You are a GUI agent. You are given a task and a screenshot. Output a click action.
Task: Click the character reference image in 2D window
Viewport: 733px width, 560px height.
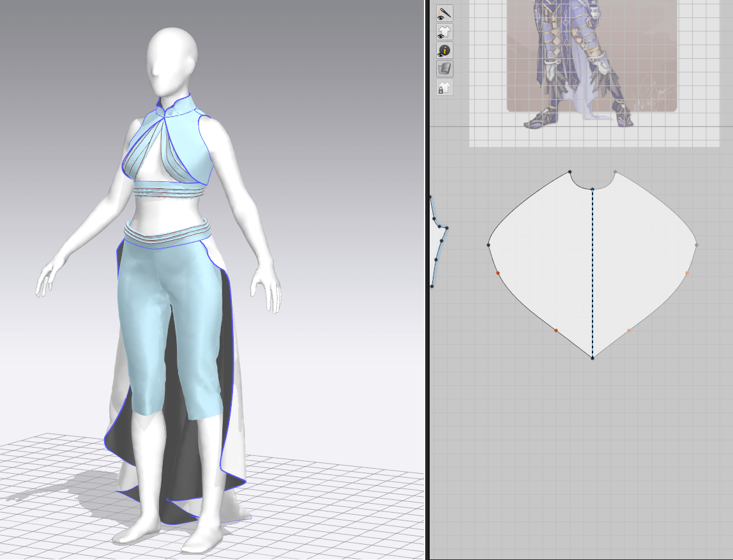(591, 57)
